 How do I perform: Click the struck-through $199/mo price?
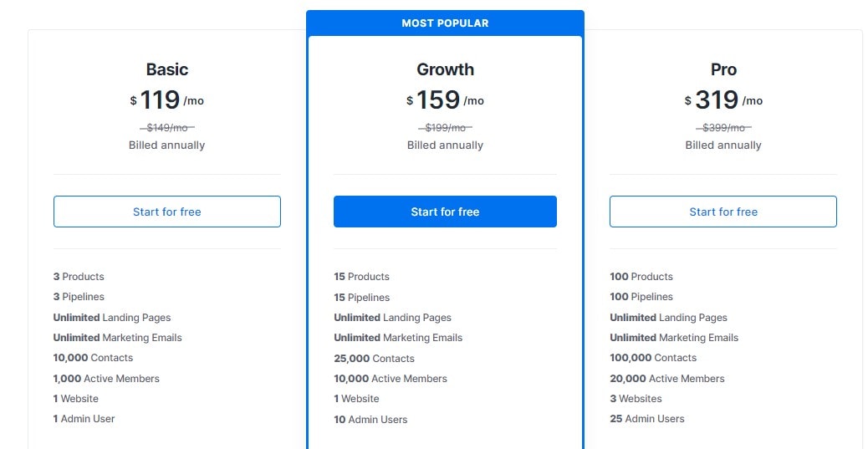(x=445, y=128)
